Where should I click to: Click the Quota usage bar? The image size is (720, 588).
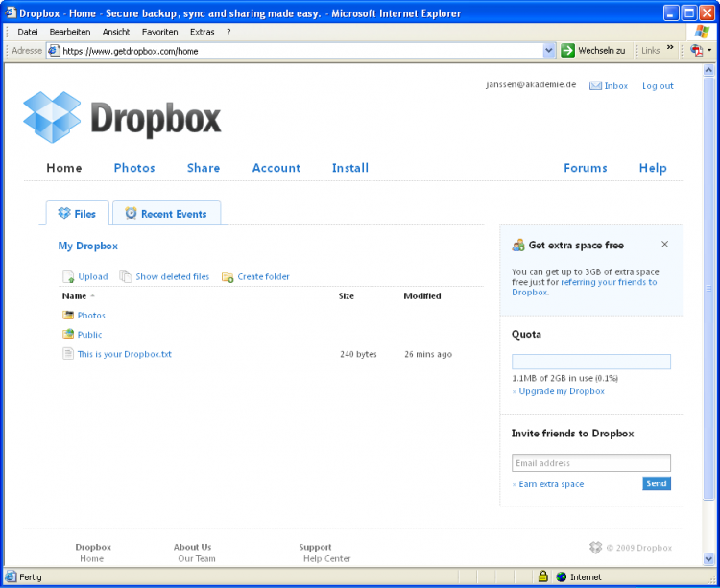point(590,362)
